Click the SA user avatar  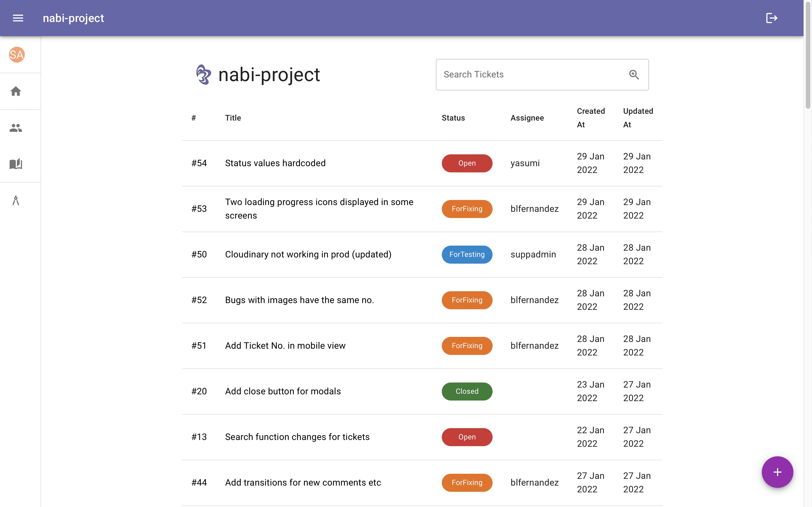16,55
